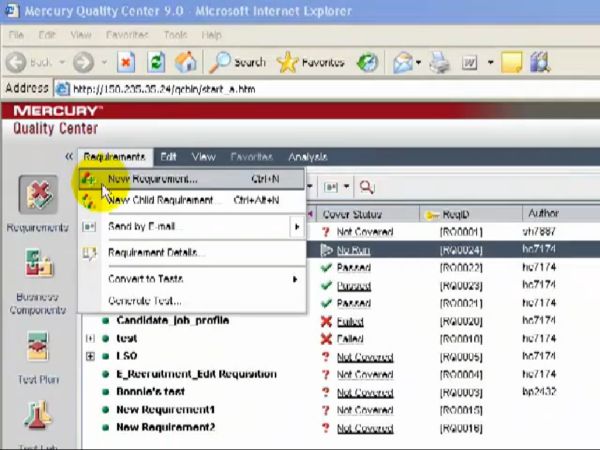
Task: Click the Edit with Word icon
Action: (x=470, y=62)
